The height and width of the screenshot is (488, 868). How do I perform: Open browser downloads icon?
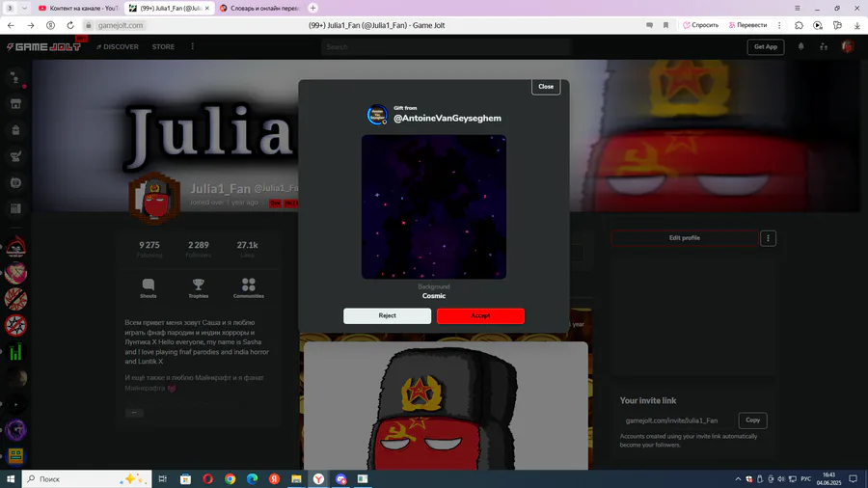click(857, 25)
